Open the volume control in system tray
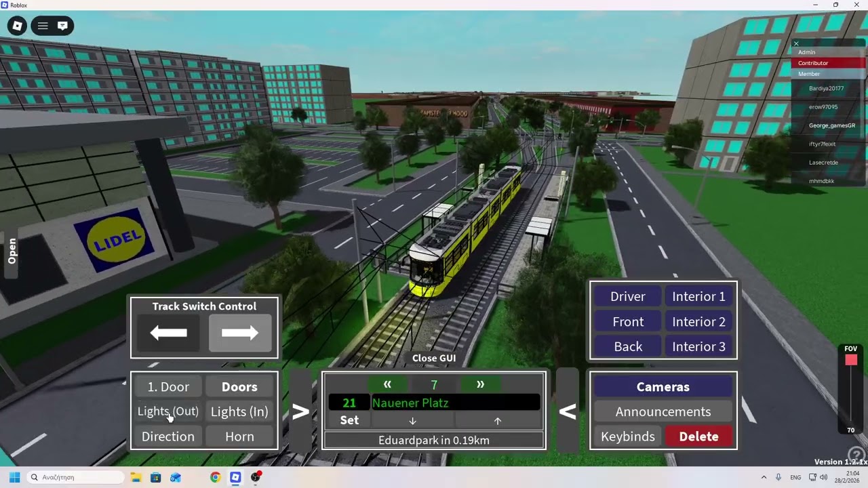Image resolution: width=868 pixels, height=488 pixels. point(823,477)
